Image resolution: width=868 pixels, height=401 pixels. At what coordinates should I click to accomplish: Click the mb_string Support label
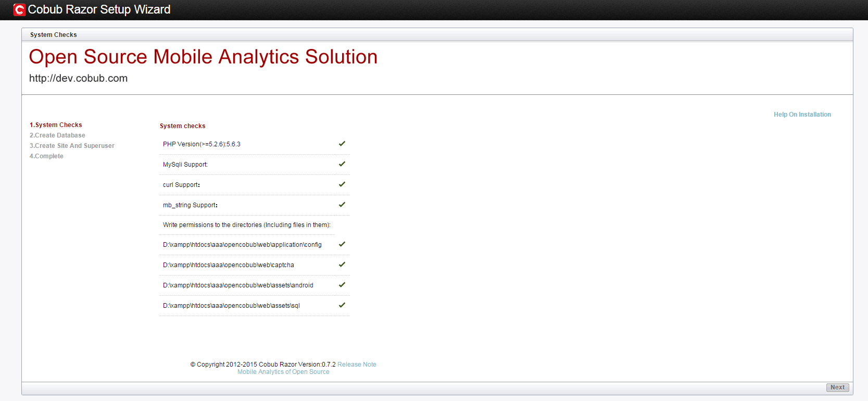pos(190,205)
